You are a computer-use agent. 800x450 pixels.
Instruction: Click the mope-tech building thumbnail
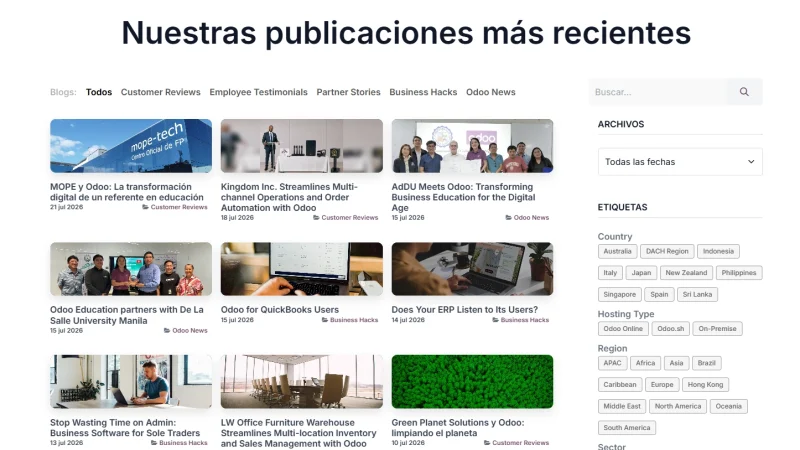tap(131, 146)
